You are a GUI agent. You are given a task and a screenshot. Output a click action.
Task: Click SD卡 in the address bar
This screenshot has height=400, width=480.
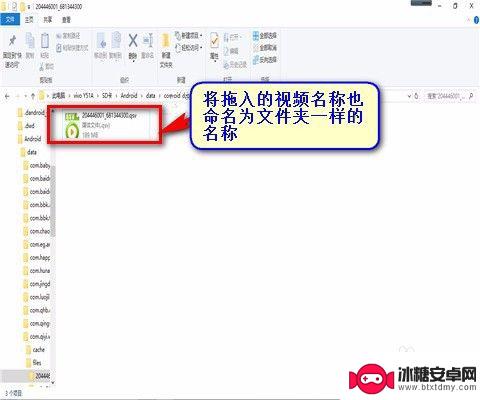tap(107, 96)
